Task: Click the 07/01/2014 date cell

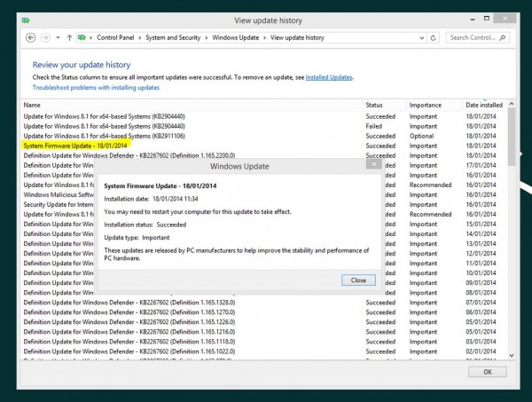Action: 481,303
